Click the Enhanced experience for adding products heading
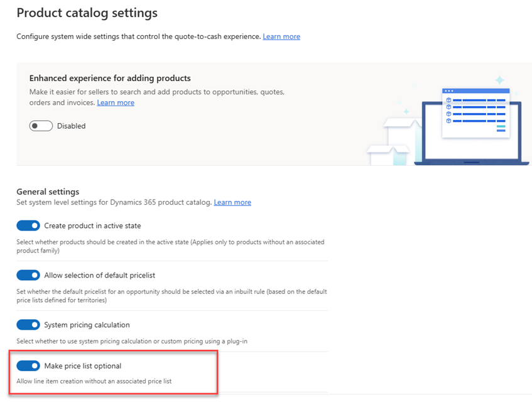 pos(110,78)
